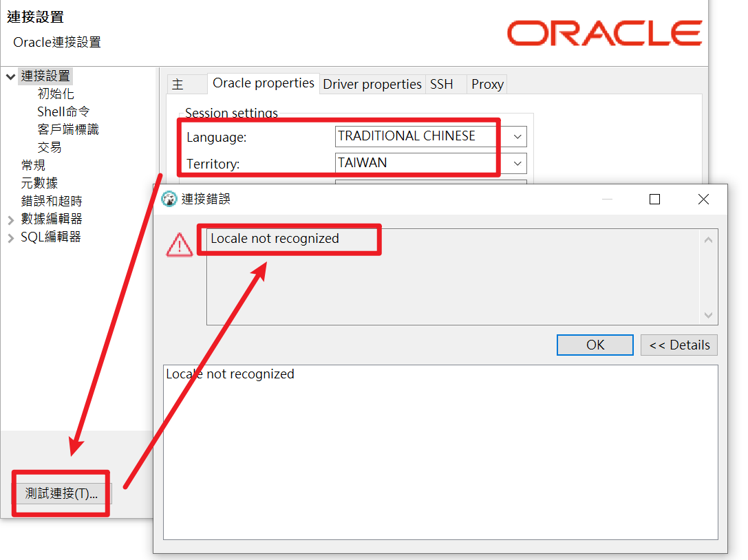The height and width of the screenshot is (560, 748).
Task: Click the << Details button
Action: pos(678,345)
